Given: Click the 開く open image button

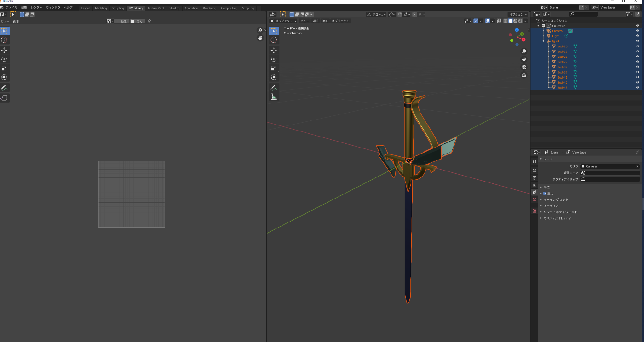Looking at the screenshot, I should (137, 21).
